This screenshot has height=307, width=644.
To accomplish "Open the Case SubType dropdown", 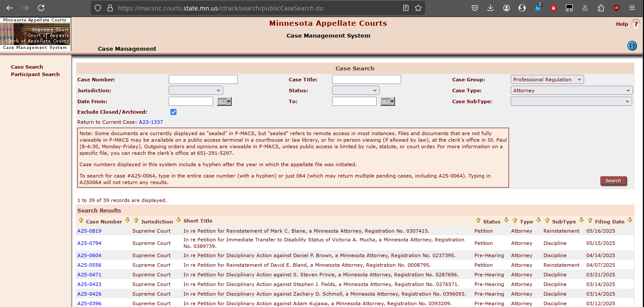I will click(x=571, y=101).
